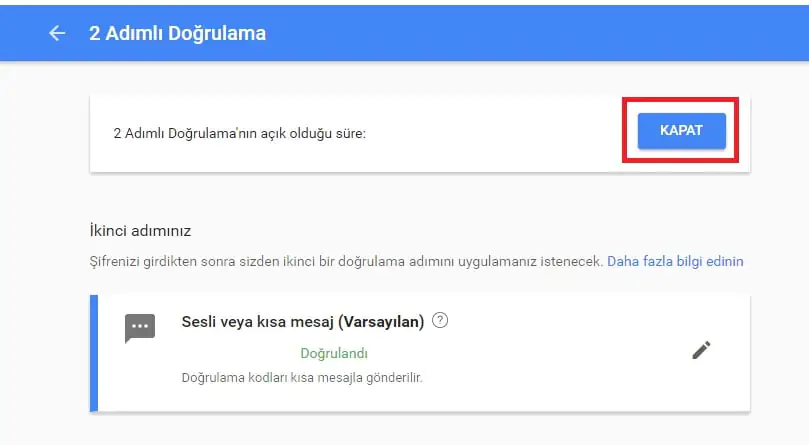Open the 'Daha fazla bilgi edinin' link
This screenshot has width=809, height=445.
(675, 261)
